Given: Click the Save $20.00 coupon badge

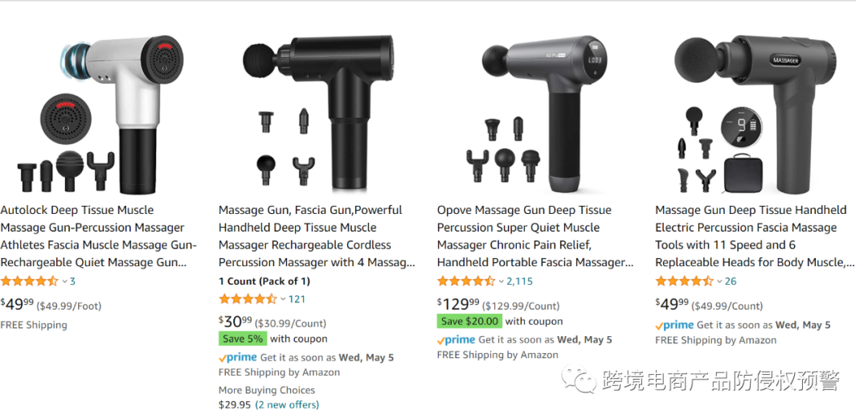Looking at the screenshot, I should [x=469, y=321].
